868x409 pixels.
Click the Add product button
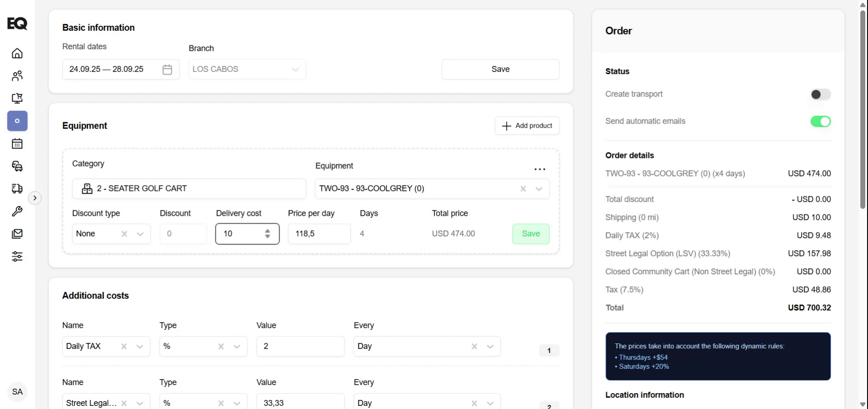(x=527, y=126)
